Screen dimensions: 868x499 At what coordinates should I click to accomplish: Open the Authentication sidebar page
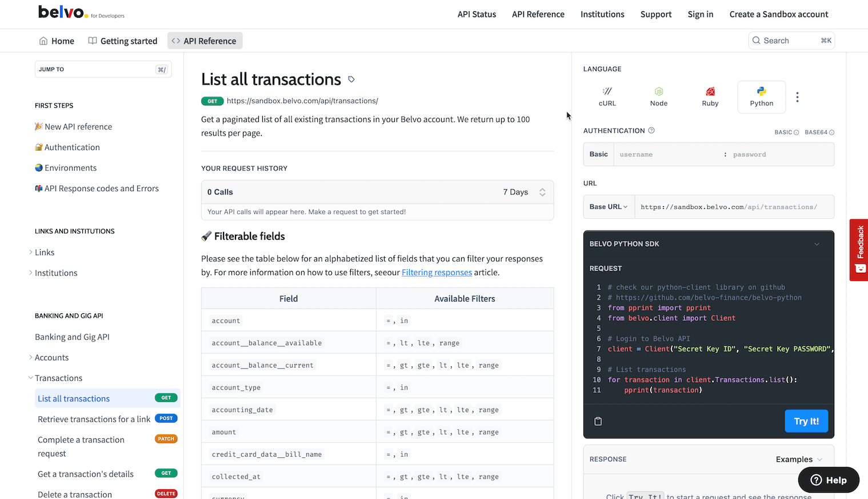point(67,147)
